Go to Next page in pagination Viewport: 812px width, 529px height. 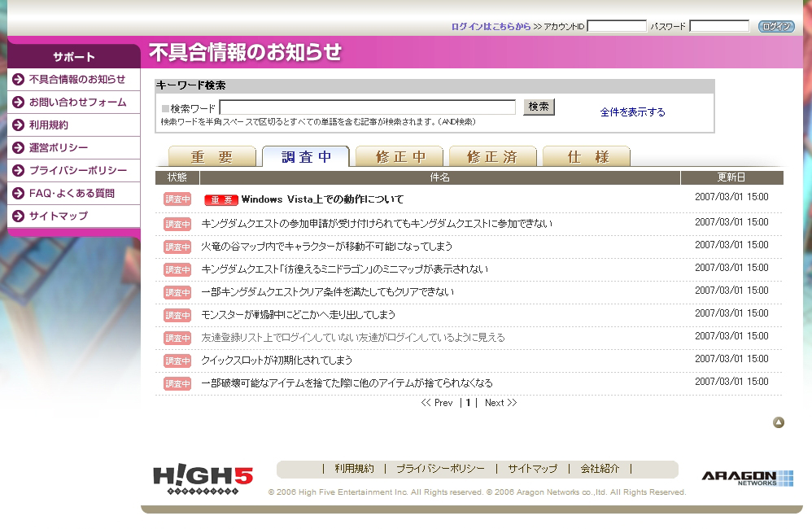pos(500,403)
